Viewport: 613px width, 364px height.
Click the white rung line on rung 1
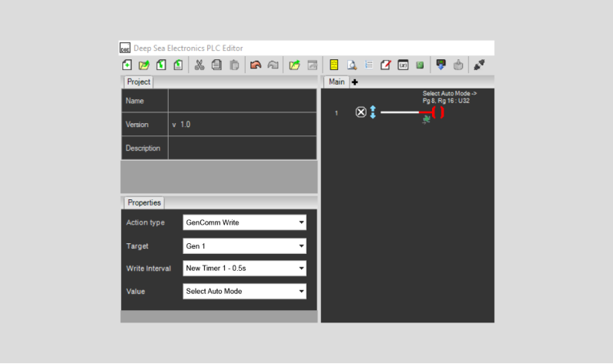(400, 112)
